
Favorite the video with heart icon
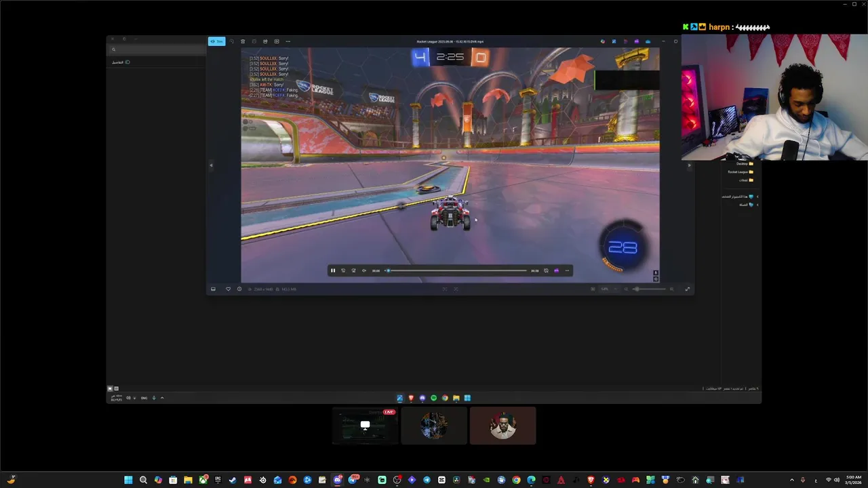[x=228, y=289]
